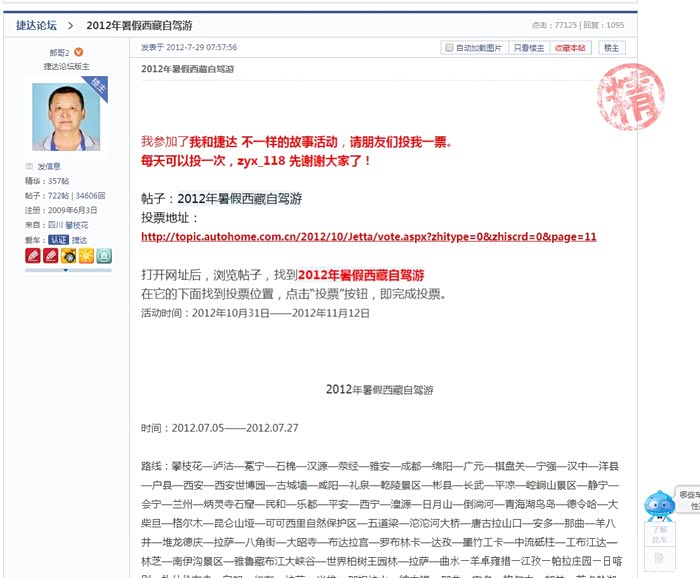Open the 捷达论坛 breadcrumb link
This screenshot has height=578, width=700.
(x=37, y=25)
